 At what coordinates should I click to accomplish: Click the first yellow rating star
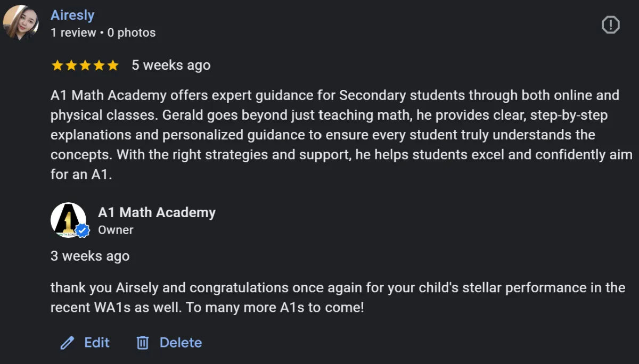point(57,65)
